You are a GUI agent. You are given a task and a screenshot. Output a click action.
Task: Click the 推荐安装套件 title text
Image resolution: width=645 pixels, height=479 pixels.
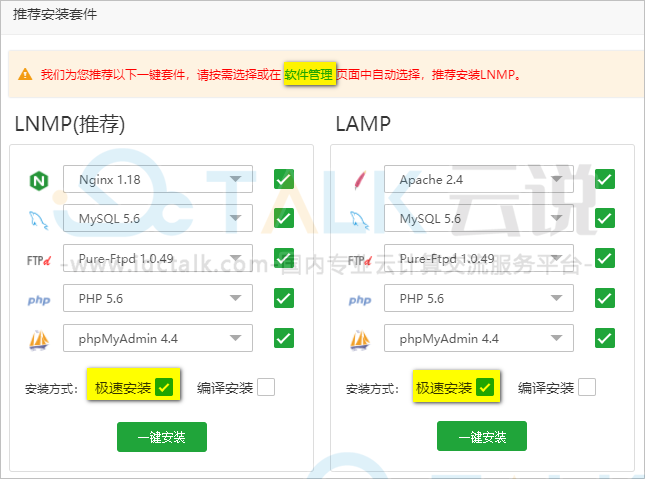tap(55, 14)
